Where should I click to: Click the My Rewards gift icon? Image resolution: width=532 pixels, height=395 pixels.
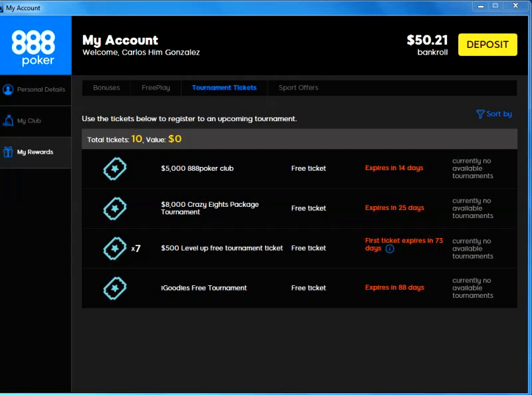pos(8,152)
